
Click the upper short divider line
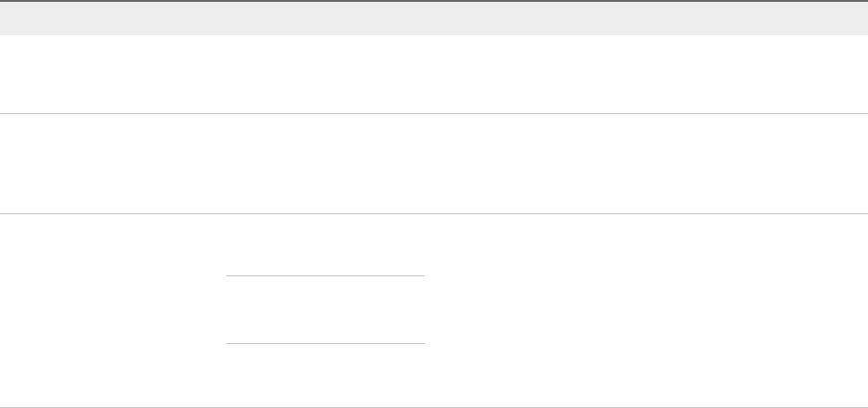point(325,275)
